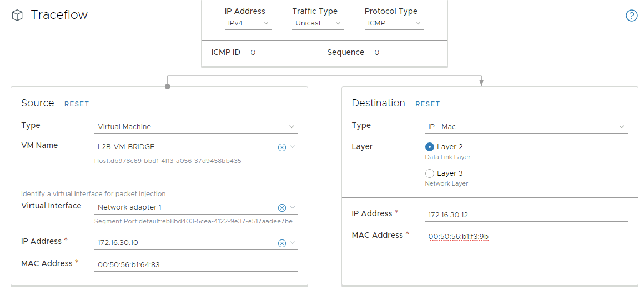The width and height of the screenshot is (644, 291).
Task: Open the IP Address IPv4 dropdown
Action: coord(248,23)
